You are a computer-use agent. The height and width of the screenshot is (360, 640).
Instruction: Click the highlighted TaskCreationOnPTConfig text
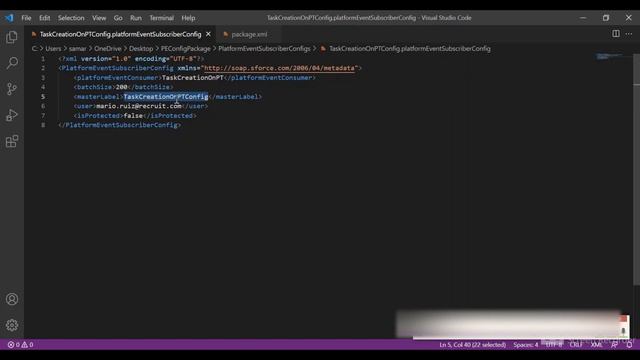(x=166, y=97)
